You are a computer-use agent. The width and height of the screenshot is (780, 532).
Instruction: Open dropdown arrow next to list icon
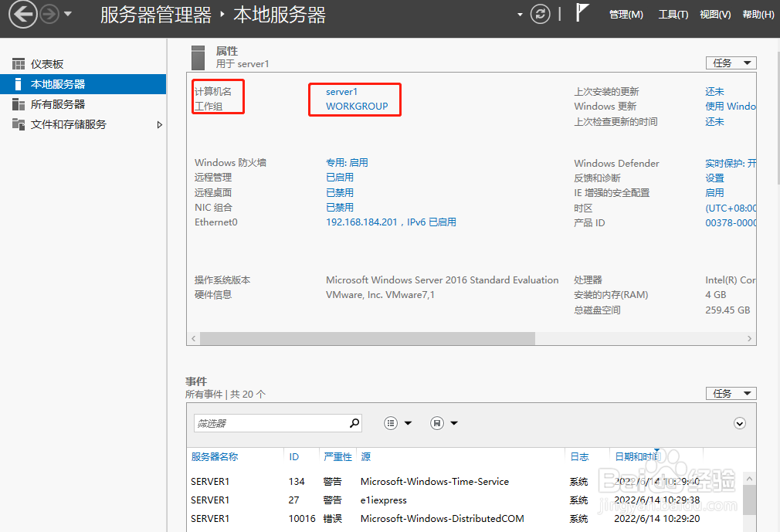click(408, 423)
